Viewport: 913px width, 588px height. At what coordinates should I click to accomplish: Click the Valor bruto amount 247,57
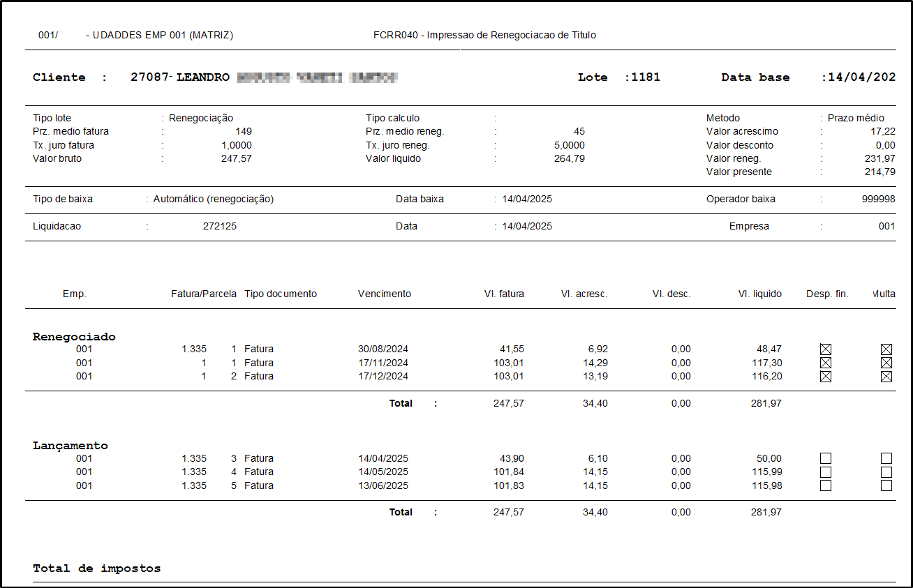click(237, 158)
